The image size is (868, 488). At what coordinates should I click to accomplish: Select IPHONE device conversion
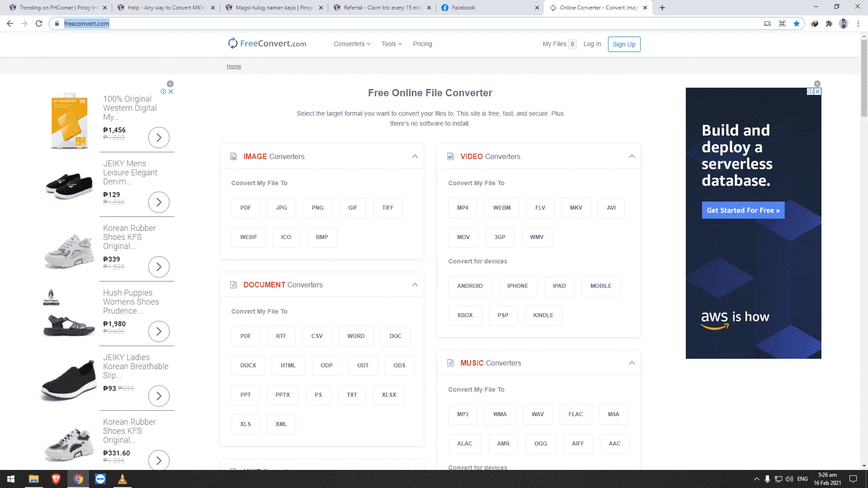pyautogui.click(x=518, y=286)
